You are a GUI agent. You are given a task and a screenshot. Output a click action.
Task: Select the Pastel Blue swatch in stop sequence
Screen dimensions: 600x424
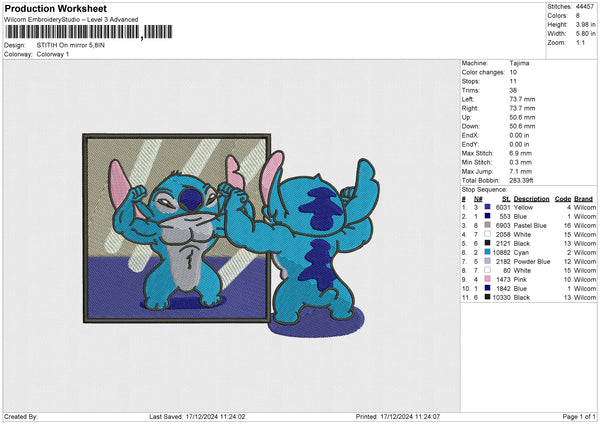coord(487,225)
